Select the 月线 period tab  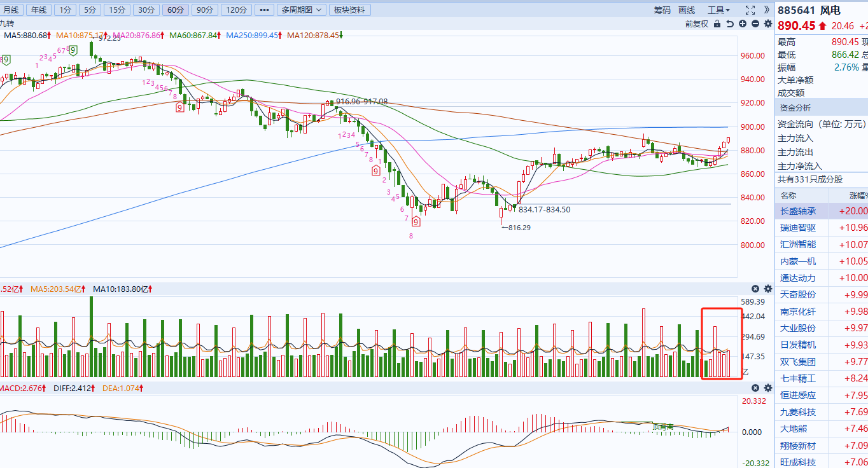coord(11,10)
